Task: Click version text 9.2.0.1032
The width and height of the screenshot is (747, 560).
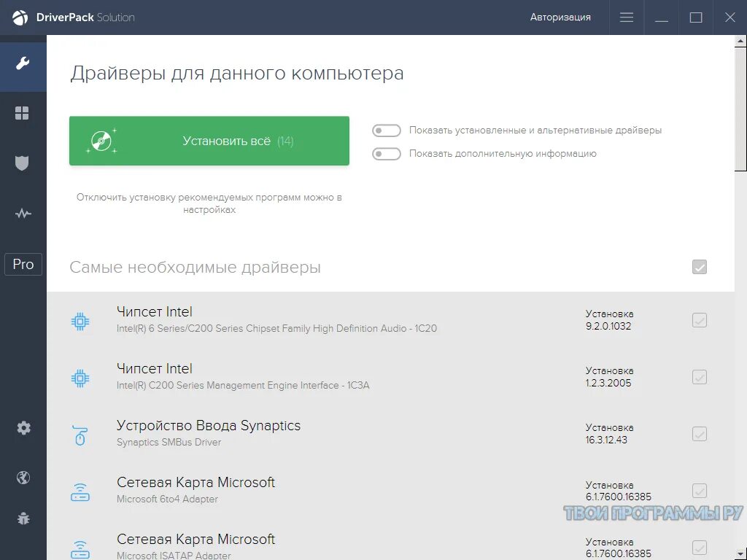Action: [608, 326]
